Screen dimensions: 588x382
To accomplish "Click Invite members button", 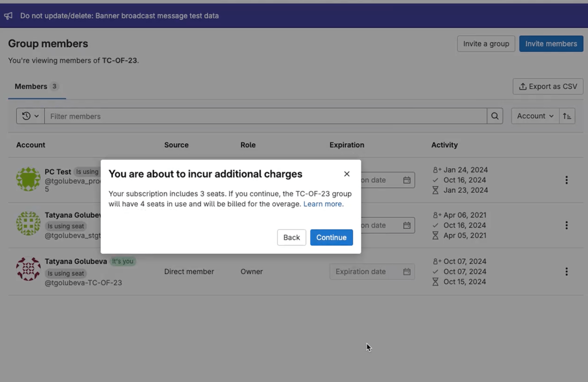I will tap(551, 44).
